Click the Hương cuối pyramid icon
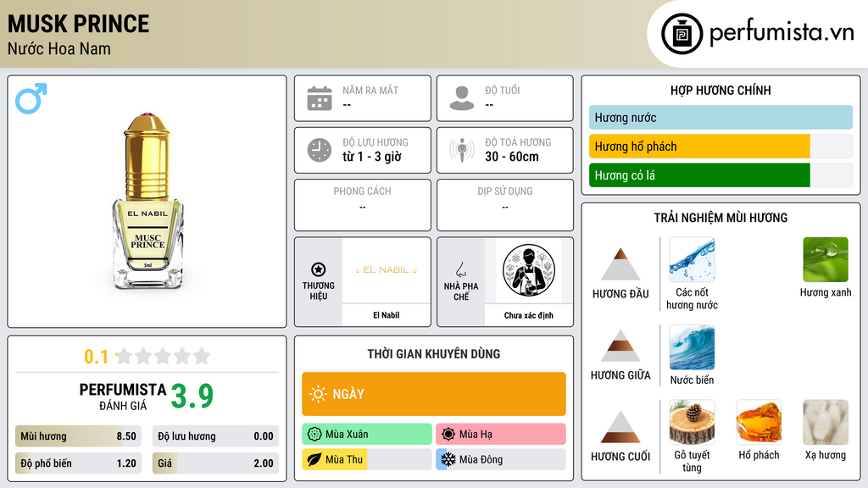Screen dimensions: 868x488 [x=620, y=427]
